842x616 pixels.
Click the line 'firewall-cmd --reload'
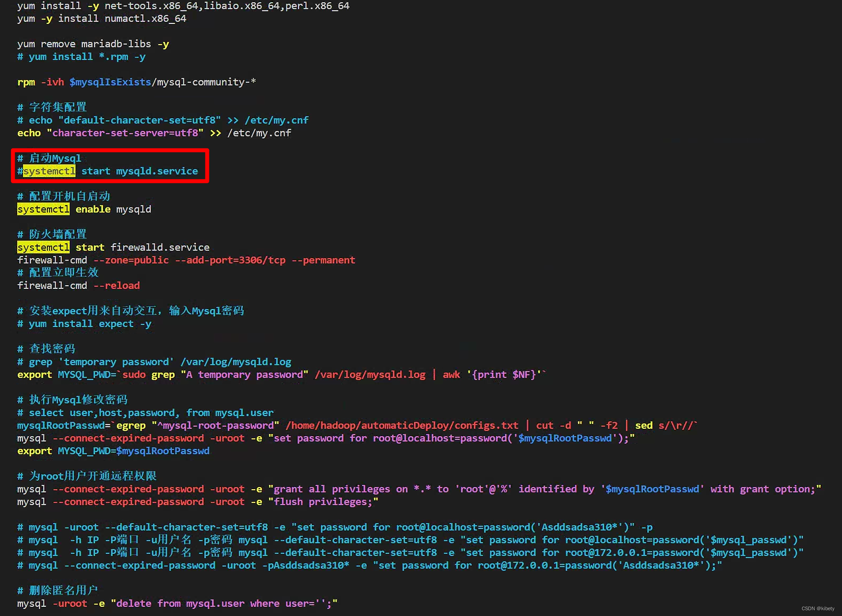[79, 286]
